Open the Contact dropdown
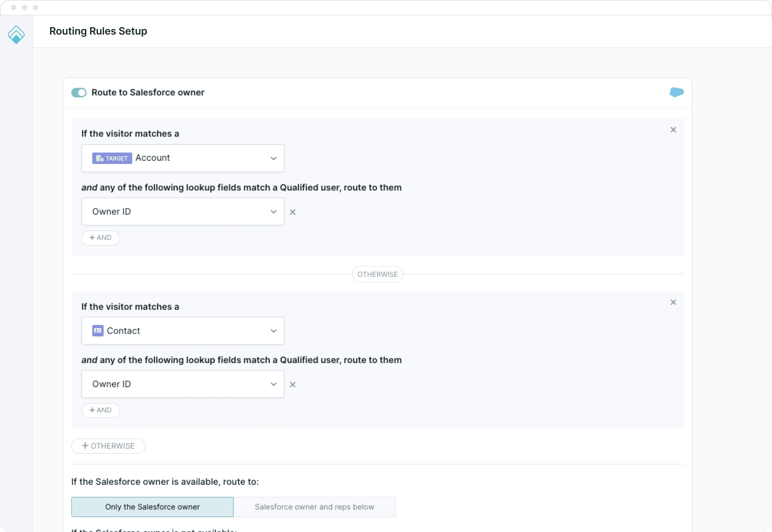 point(183,331)
